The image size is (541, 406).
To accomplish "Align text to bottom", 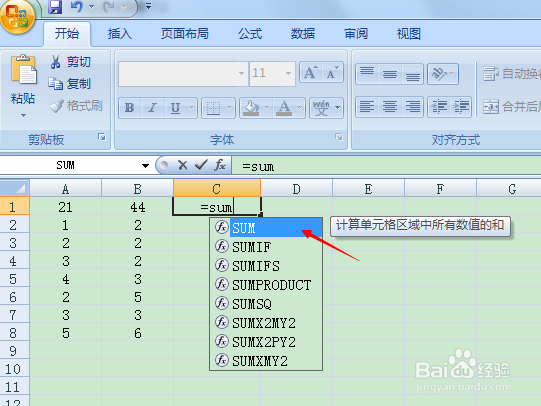I will (413, 74).
